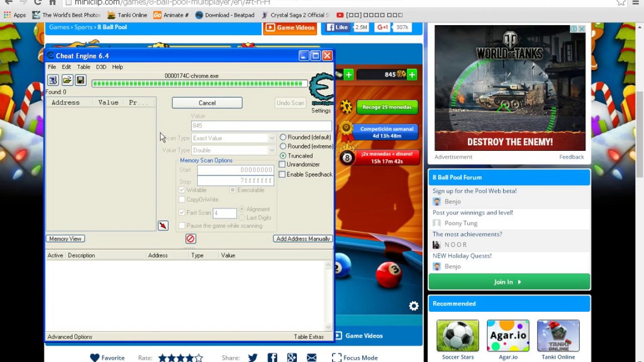Image resolution: width=644 pixels, height=362 pixels.
Task: Click Add Address Manually button
Action: 303,239
